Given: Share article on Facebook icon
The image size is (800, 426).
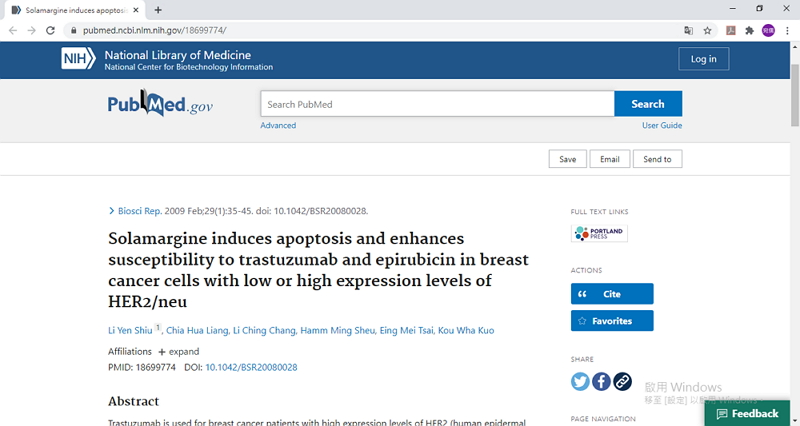Looking at the screenshot, I should 601,381.
